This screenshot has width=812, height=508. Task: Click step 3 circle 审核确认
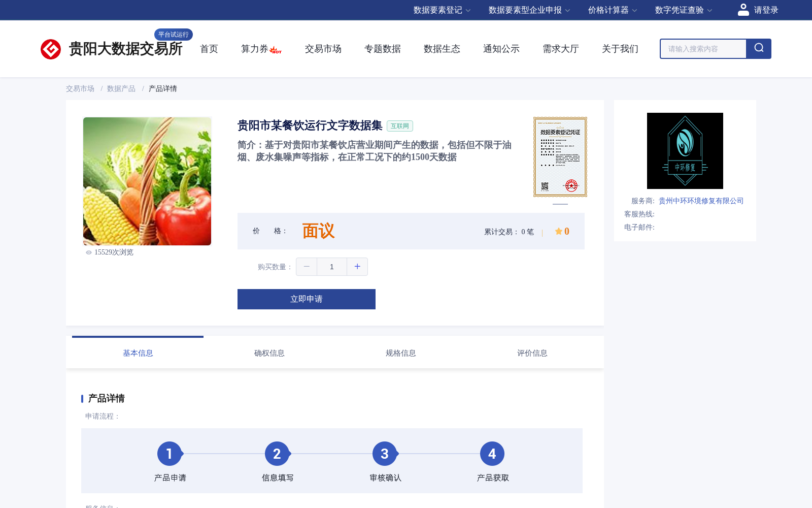(385, 454)
